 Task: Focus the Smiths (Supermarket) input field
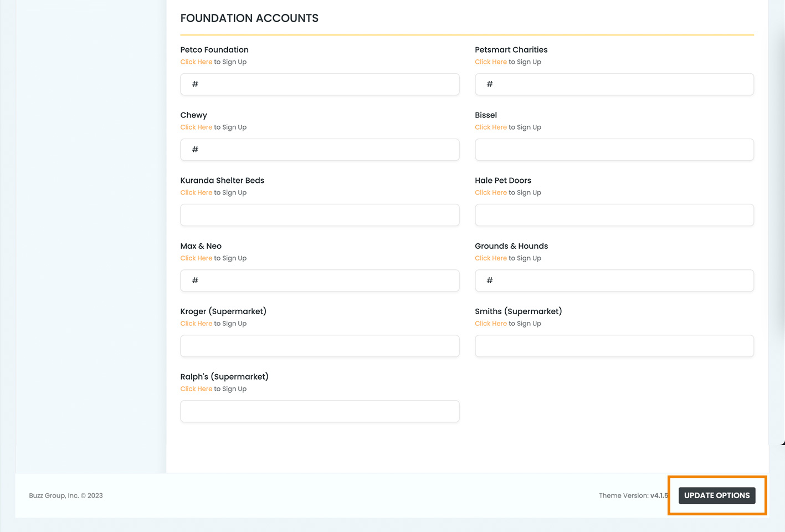click(614, 346)
